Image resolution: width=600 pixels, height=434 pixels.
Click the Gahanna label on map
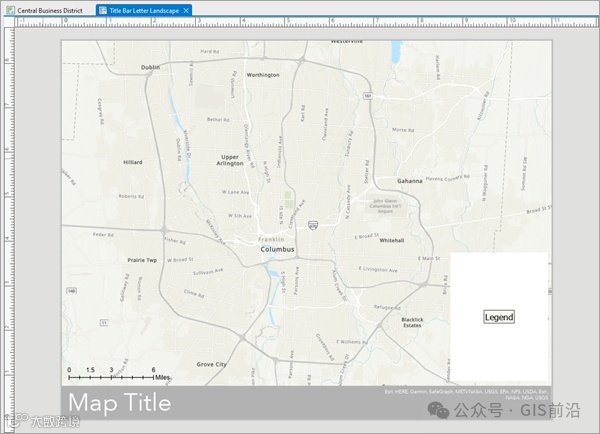coord(409,181)
